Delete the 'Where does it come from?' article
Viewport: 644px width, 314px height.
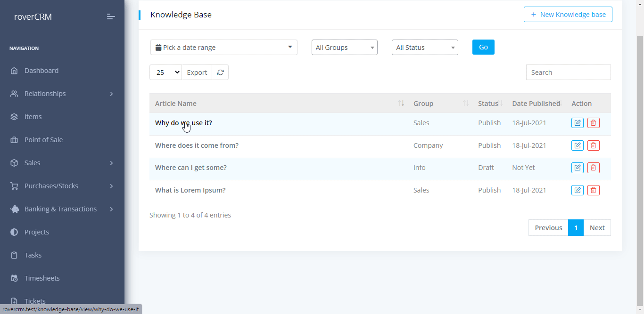[x=593, y=145]
